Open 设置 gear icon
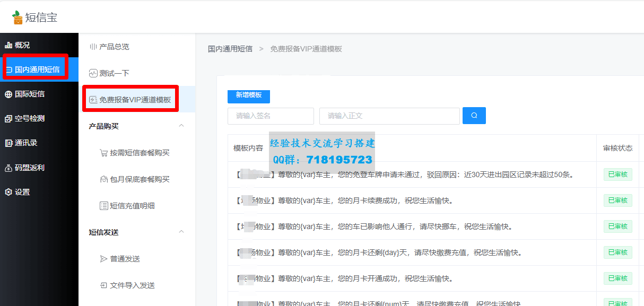This screenshot has width=644, height=306. (8, 193)
